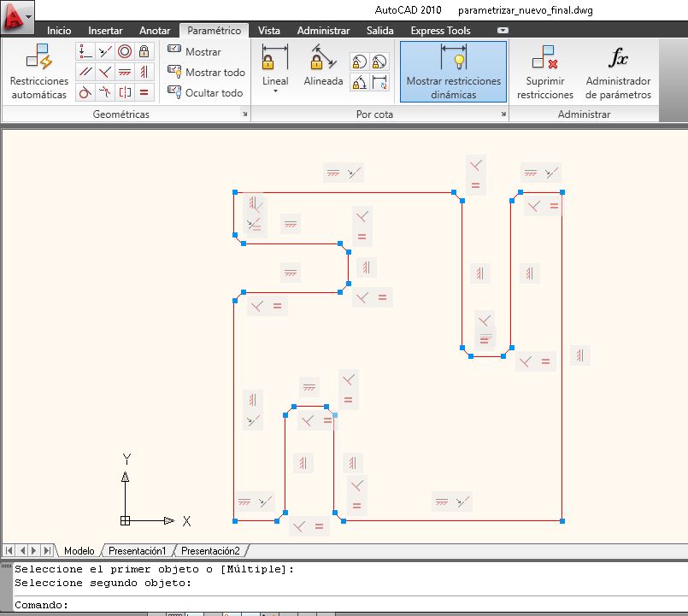Select the Paramétrico ribbon tab
The height and width of the screenshot is (616, 688).
coord(215,30)
